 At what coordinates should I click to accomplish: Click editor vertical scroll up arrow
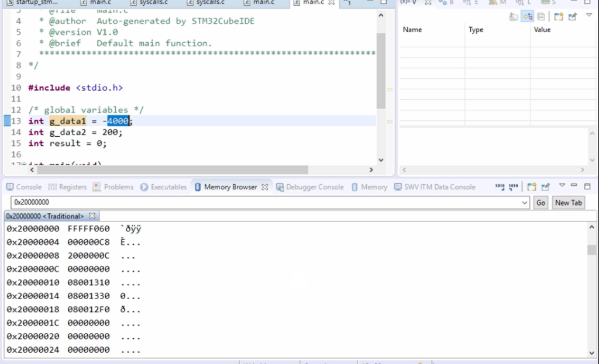pyautogui.click(x=381, y=15)
